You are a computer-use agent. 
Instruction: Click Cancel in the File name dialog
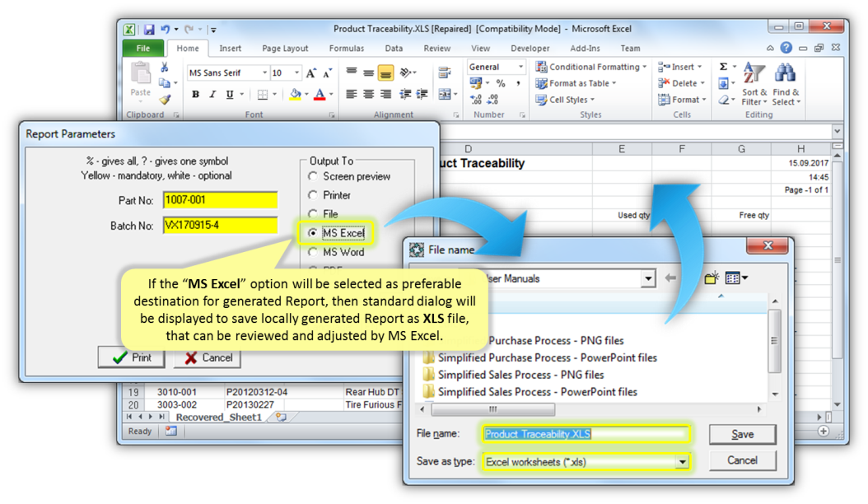742,460
